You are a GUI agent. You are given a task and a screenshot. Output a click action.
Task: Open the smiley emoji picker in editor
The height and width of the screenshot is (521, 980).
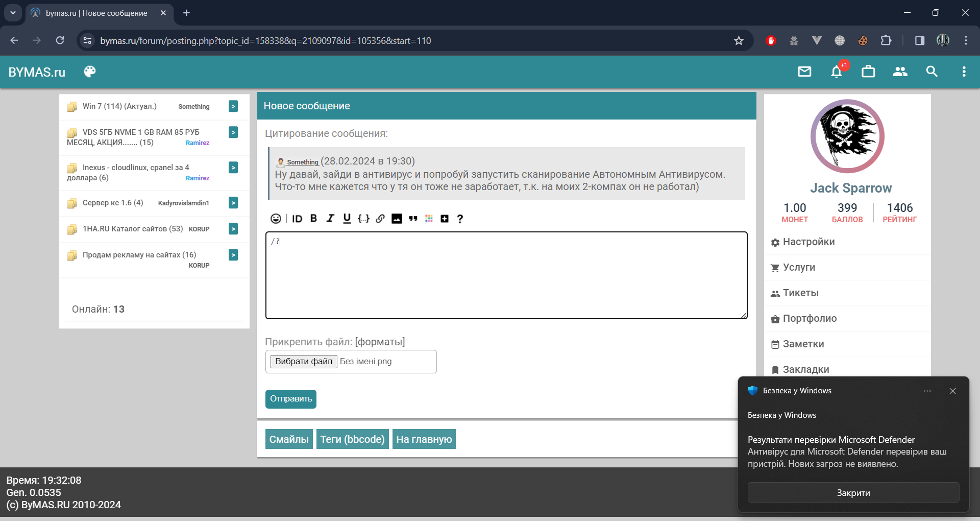coord(276,219)
